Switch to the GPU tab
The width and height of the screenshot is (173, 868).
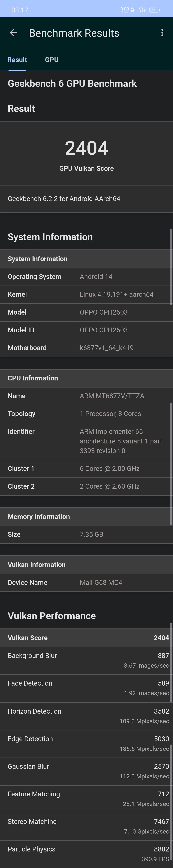[52, 60]
